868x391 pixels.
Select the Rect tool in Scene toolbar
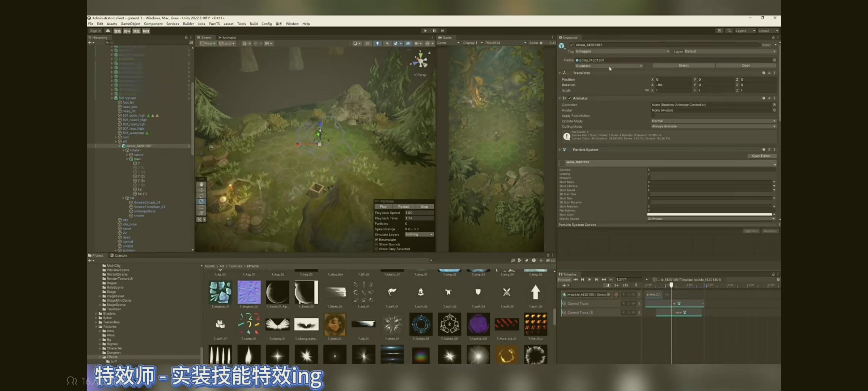tap(201, 207)
